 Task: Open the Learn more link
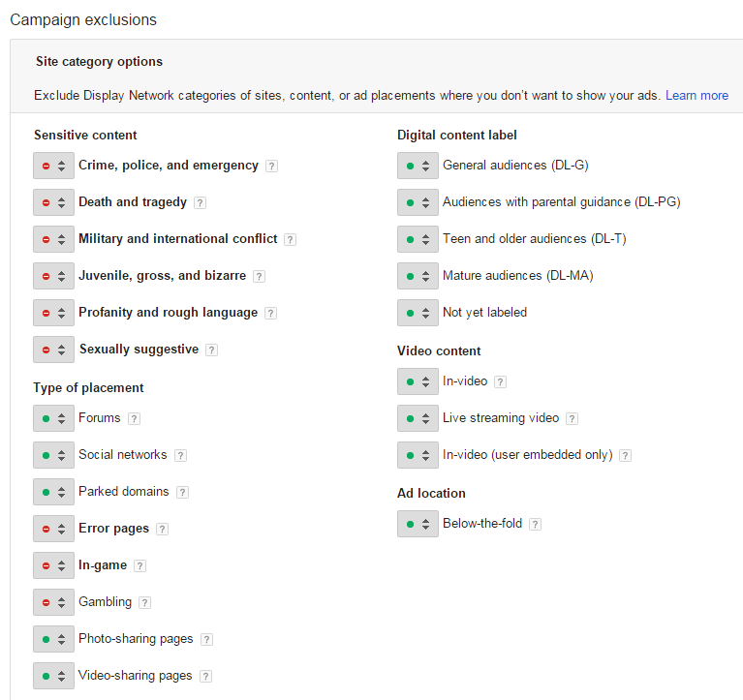click(x=697, y=96)
